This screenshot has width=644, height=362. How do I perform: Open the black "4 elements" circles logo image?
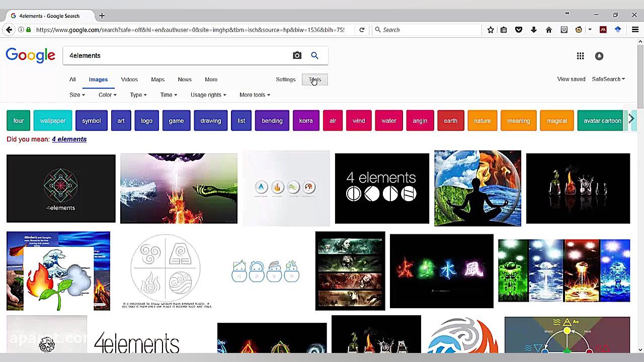pyautogui.click(x=382, y=189)
